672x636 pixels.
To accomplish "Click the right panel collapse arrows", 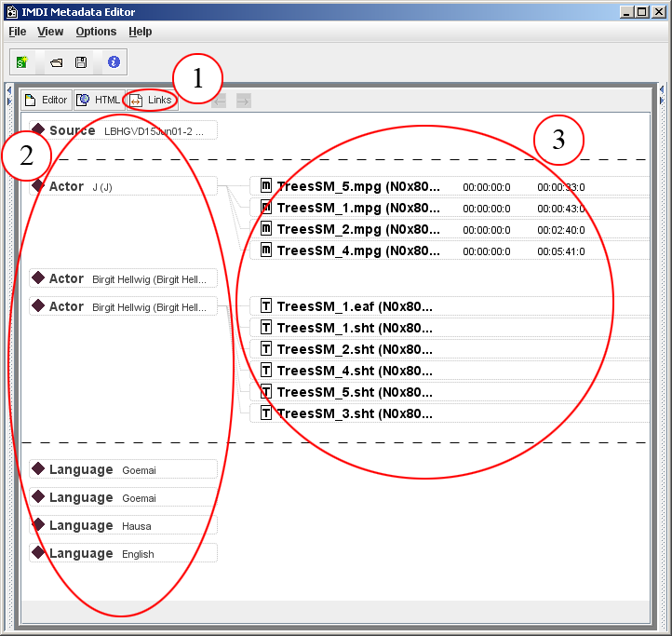I will click(x=662, y=94).
